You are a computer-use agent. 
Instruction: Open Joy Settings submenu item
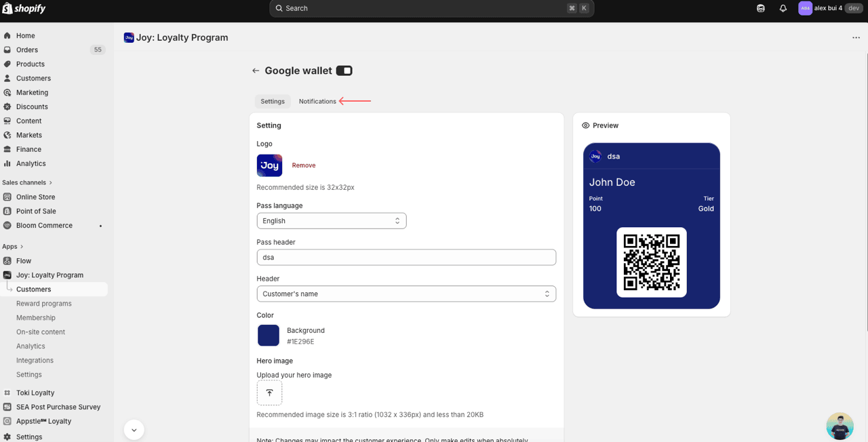29,375
